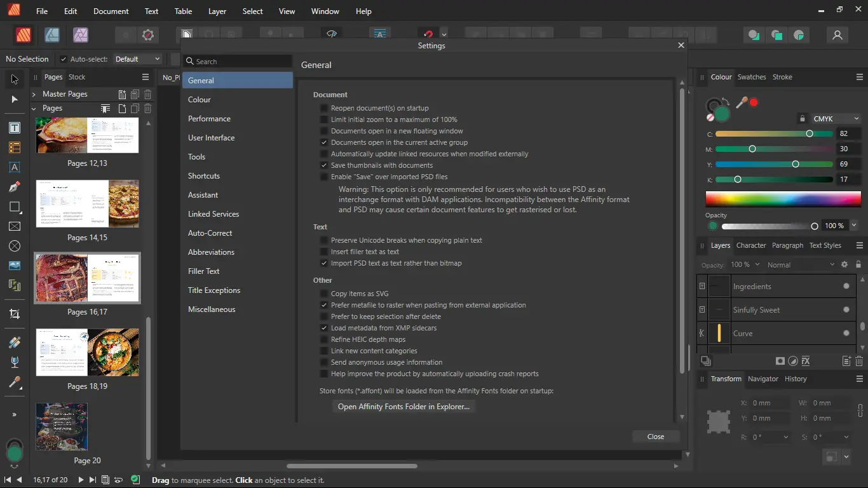Image resolution: width=868 pixels, height=488 pixels.
Task: Enable Reopen document(s) on startup
Action: tap(324, 108)
